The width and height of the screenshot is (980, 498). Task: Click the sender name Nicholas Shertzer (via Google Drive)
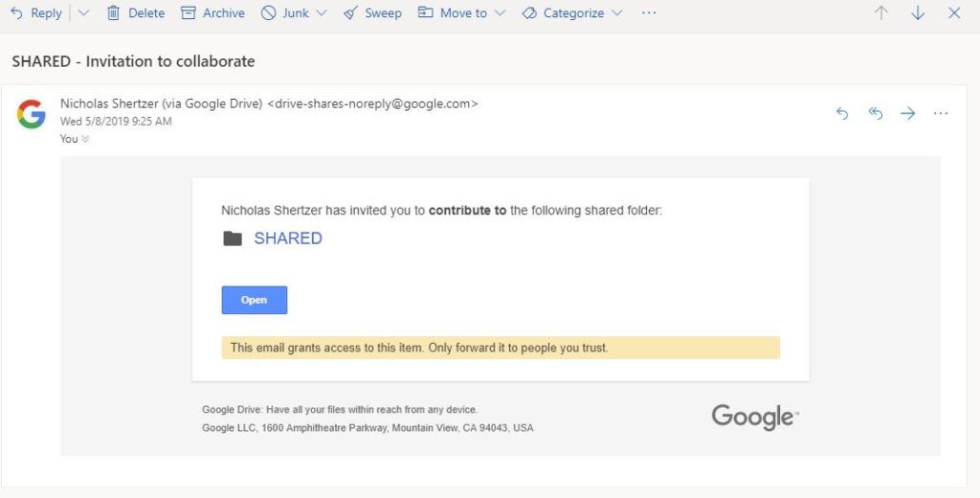click(161, 103)
